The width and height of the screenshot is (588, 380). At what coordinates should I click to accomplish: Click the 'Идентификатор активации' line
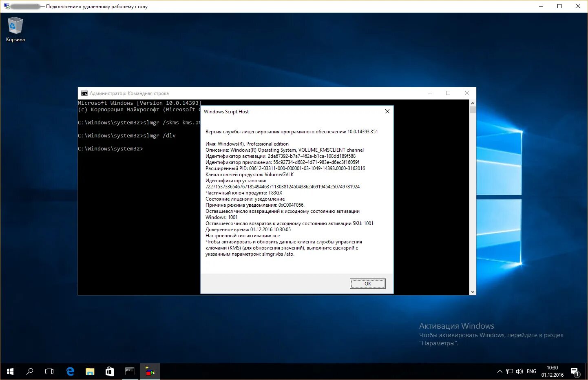281,156
